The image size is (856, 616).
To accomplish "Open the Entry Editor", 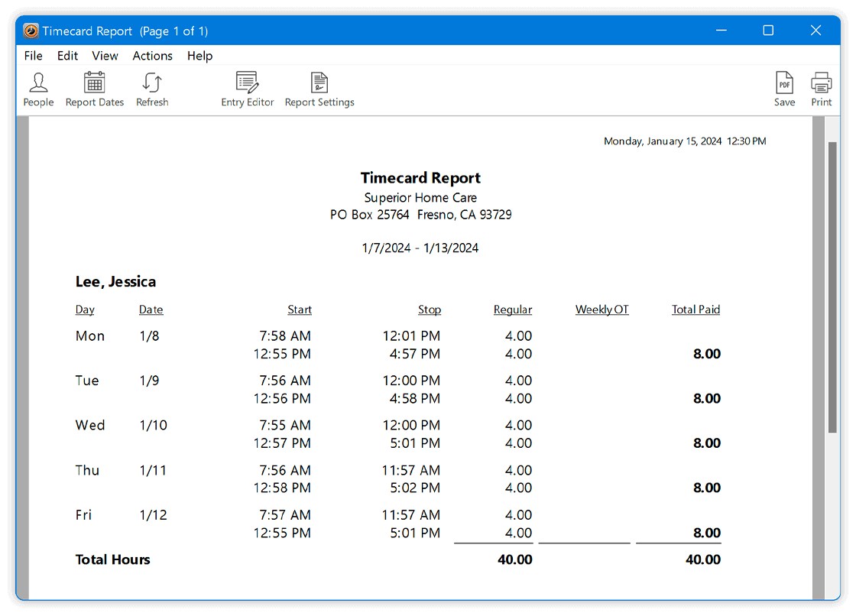I will click(247, 88).
